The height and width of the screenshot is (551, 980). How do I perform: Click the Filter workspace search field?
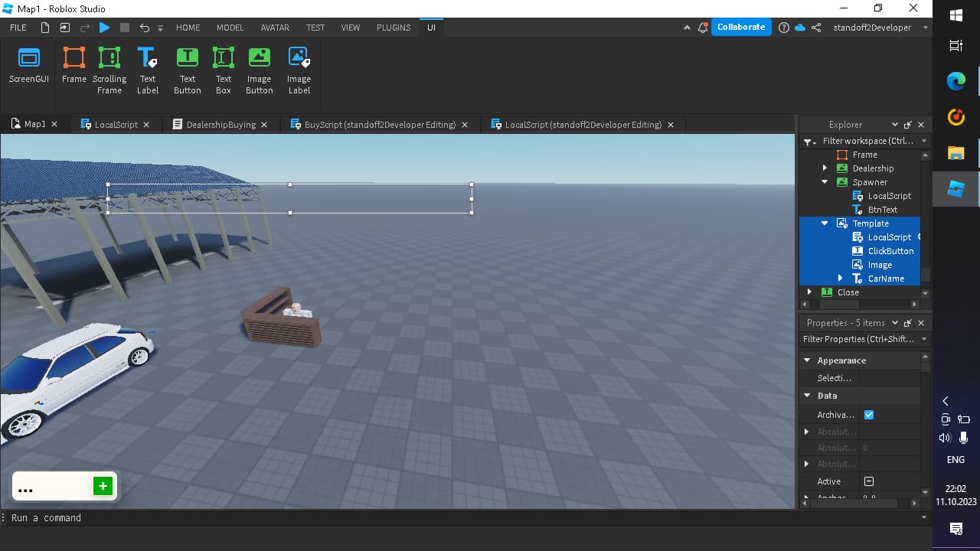(867, 141)
